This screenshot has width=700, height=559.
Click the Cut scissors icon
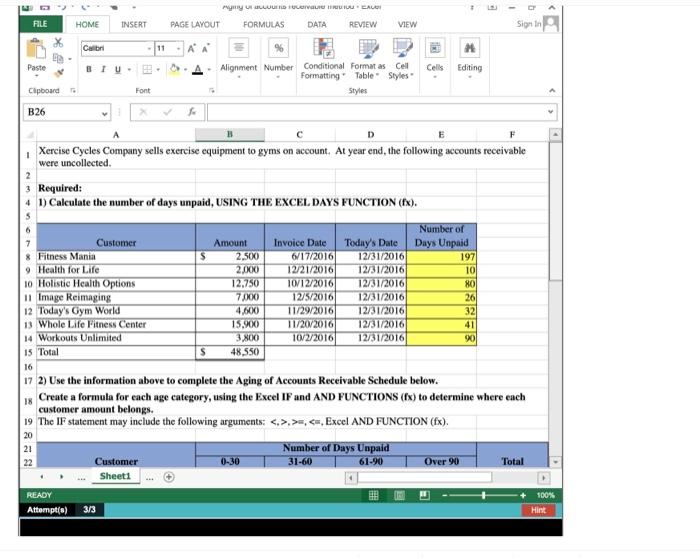(x=58, y=43)
